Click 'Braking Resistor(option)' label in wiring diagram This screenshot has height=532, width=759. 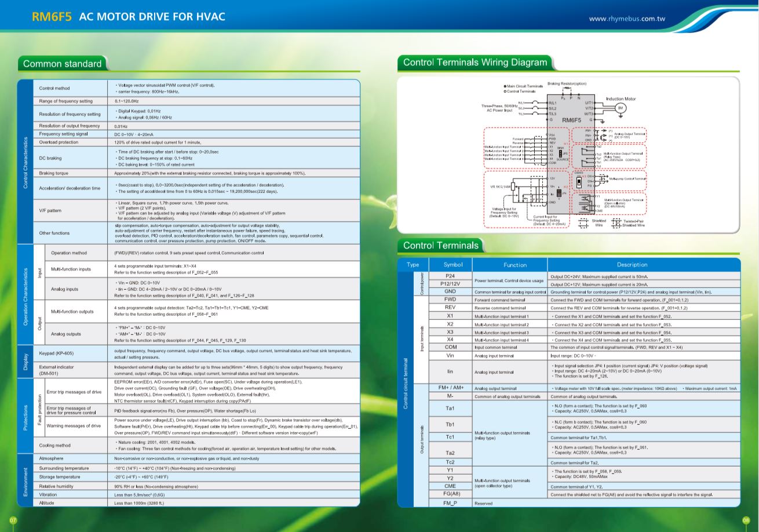pyautogui.click(x=567, y=83)
